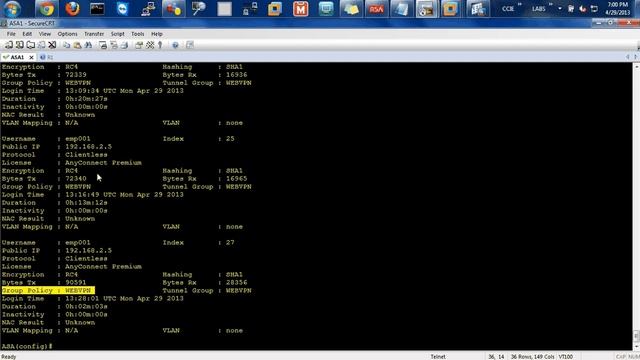This screenshot has width=640, height=360.
Task: Open the Edit menu
Action: click(27, 34)
